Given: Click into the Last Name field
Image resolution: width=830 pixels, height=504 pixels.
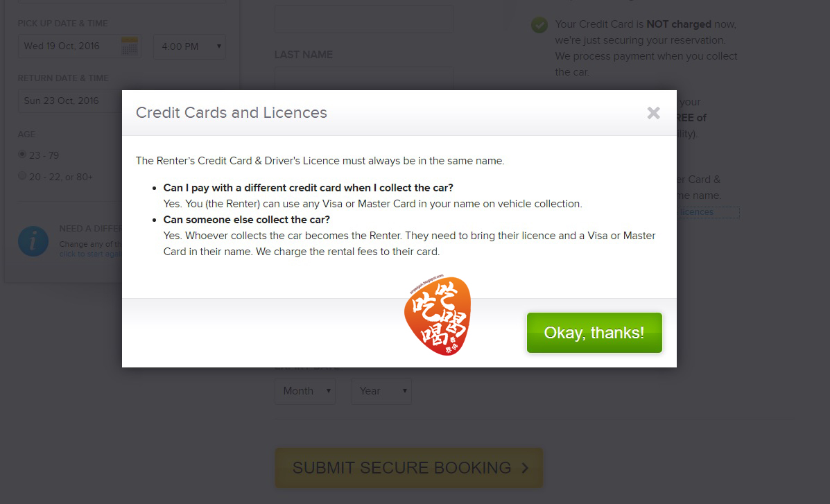Looking at the screenshot, I should tap(364, 78).
